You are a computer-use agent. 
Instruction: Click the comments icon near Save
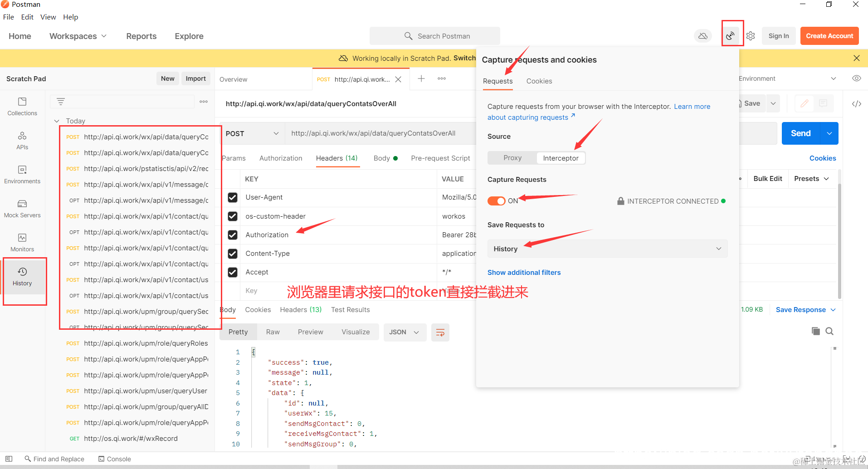pos(823,103)
